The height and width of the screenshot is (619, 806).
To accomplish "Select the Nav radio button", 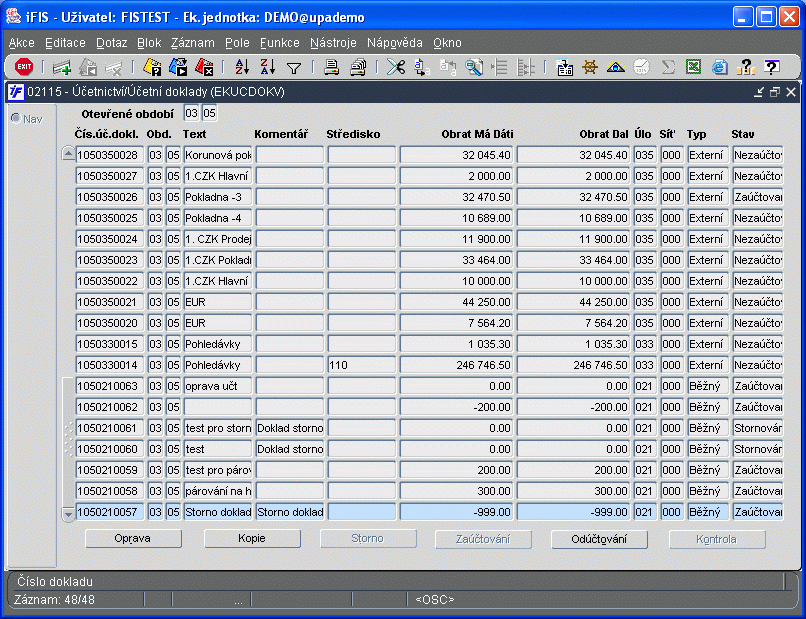I will pyautogui.click(x=15, y=118).
